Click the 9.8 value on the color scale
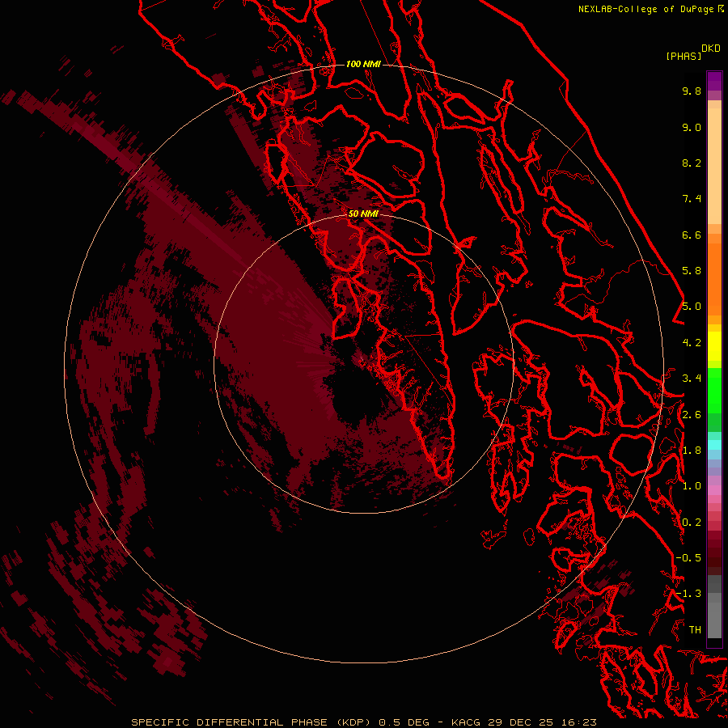The image size is (728, 728). 692,91
